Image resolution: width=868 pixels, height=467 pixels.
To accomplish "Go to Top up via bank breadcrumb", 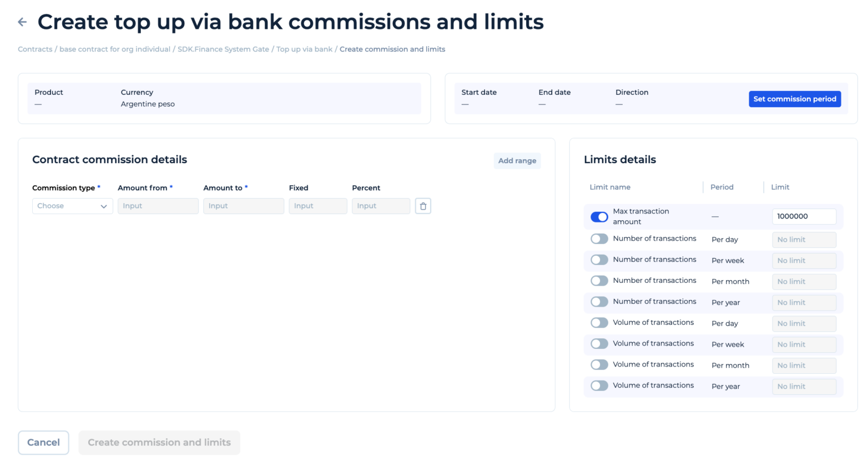I will 304,49.
